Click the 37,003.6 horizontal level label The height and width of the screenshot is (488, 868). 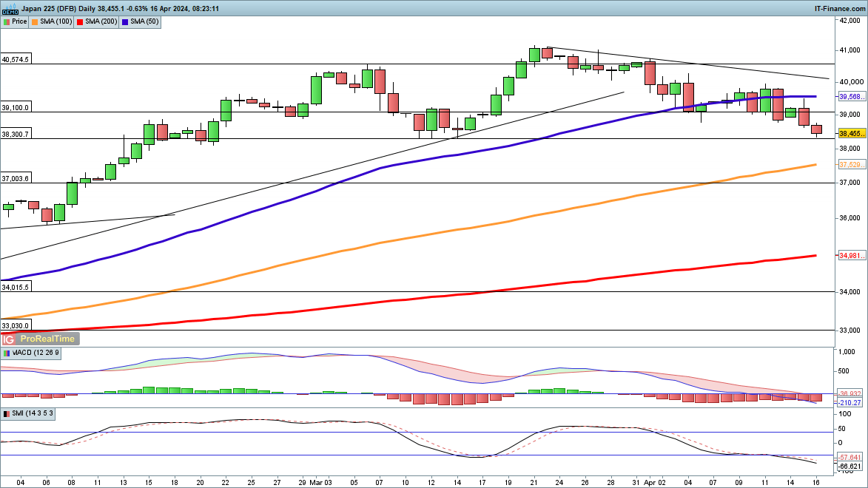(16, 178)
